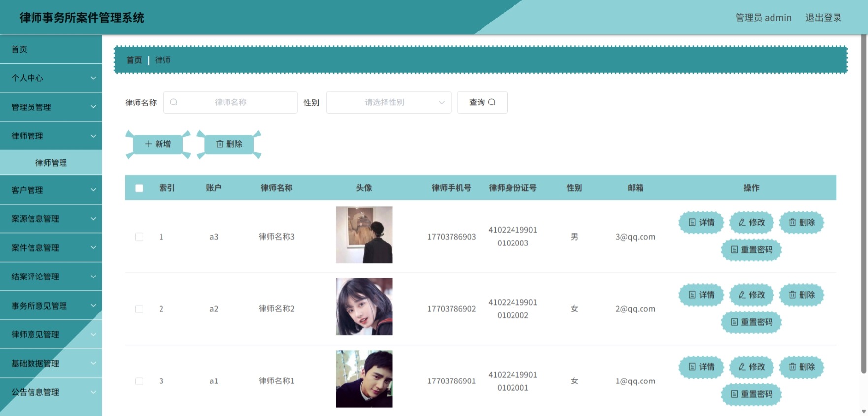Click the trash 删除 button above table

[x=229, y=144]
